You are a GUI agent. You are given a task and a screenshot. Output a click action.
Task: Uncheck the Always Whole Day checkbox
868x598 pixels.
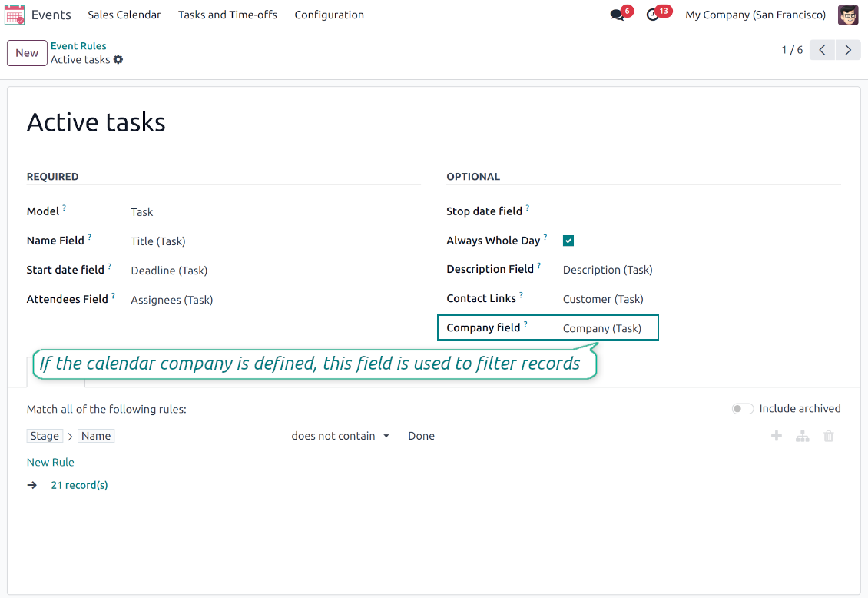[x=568, y=241]
